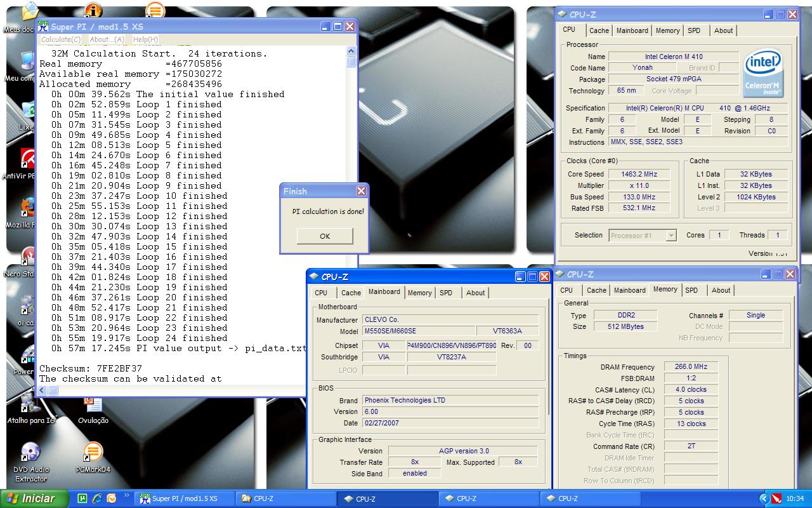
Task: Switch to CPU-Z folder taskbar button
Action: point(285,498)
